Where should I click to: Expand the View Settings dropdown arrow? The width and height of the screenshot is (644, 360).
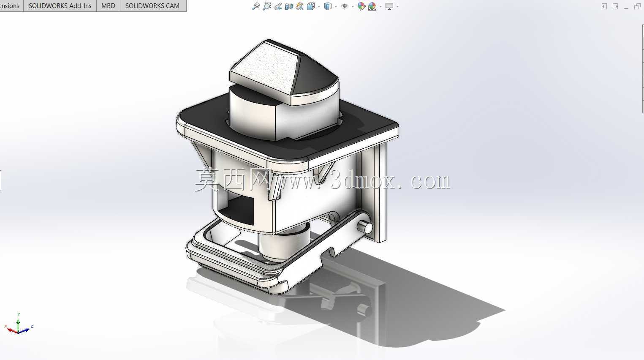pyautogui.click(x=397, y=6)
